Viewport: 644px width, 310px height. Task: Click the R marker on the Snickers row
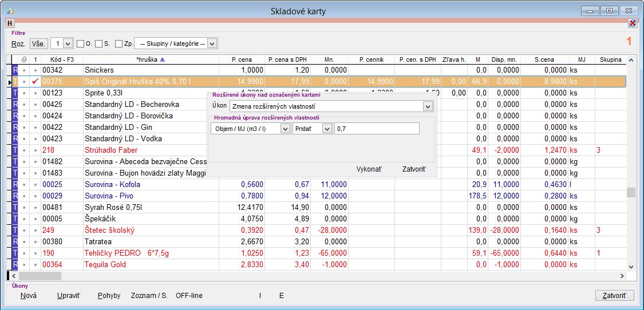[15, 70]
